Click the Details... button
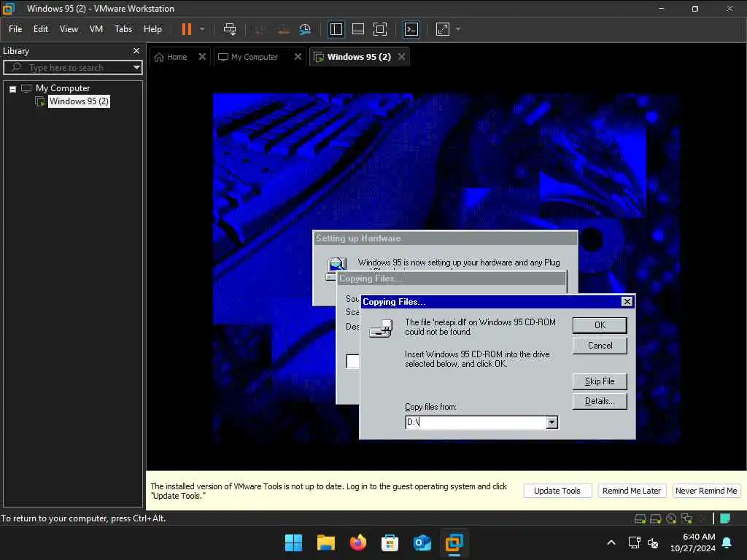 (x=600, y=402)
